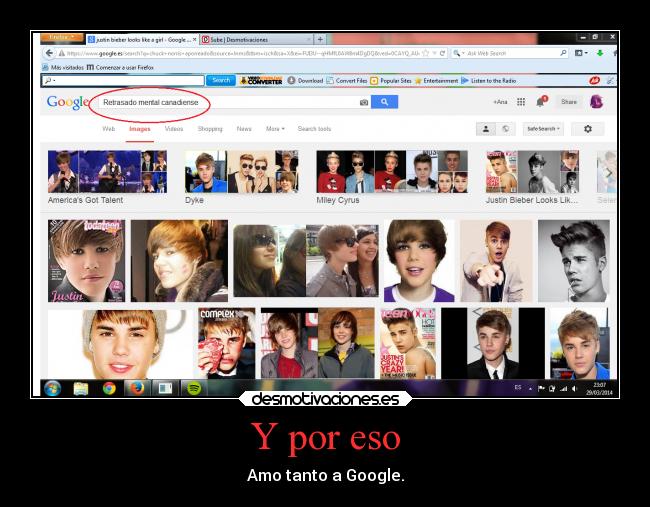Image resolution: width=650 pixels, height=507 pixels.
Task: Open the Complex magazine cover thumbnail
Action: coord(225,343)
